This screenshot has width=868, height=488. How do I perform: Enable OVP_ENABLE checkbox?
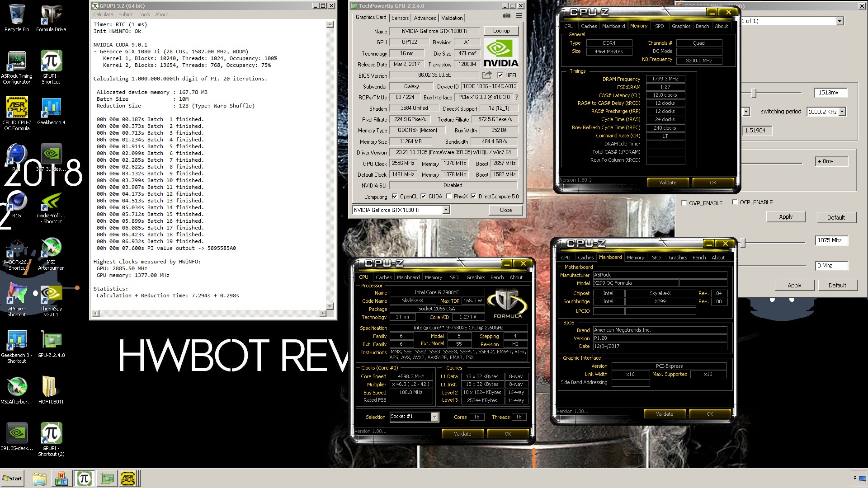(x=684, y=203)
